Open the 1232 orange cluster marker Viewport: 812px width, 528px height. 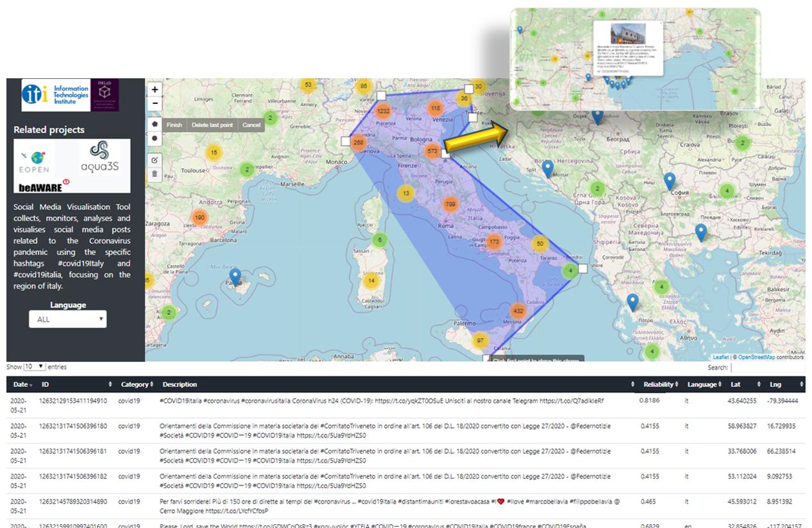click(x=383, y=110)
